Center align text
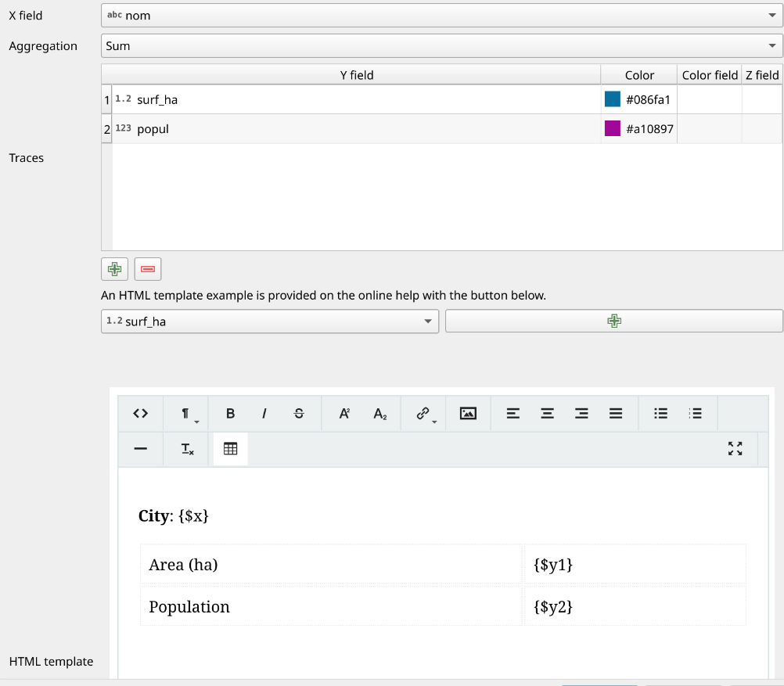This screenshot has width=784, height=686. click(547, 414)
